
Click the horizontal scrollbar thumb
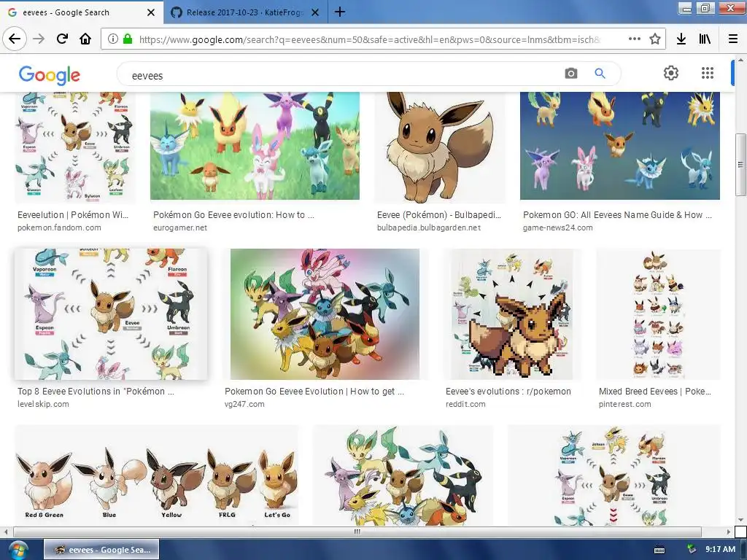(x=357, y=532)
